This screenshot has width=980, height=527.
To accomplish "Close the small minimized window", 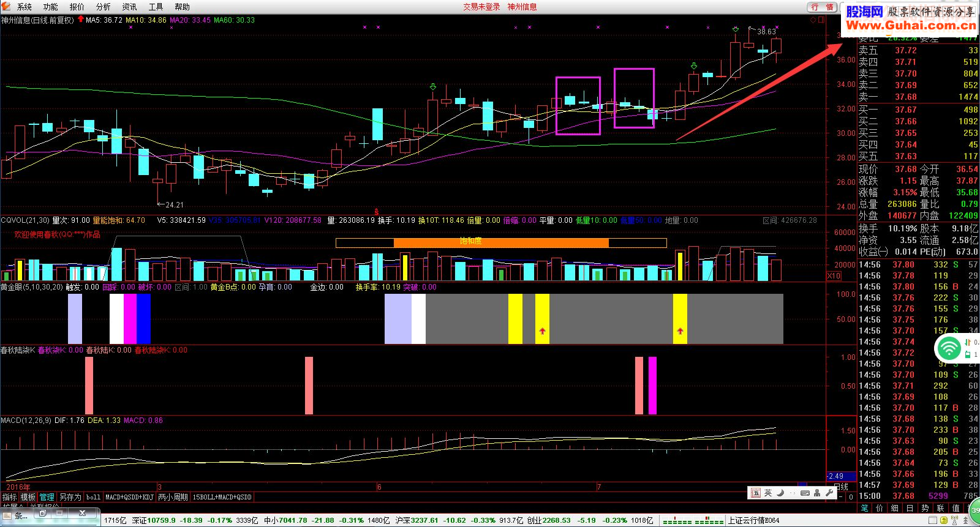I will tap(83, 514).
